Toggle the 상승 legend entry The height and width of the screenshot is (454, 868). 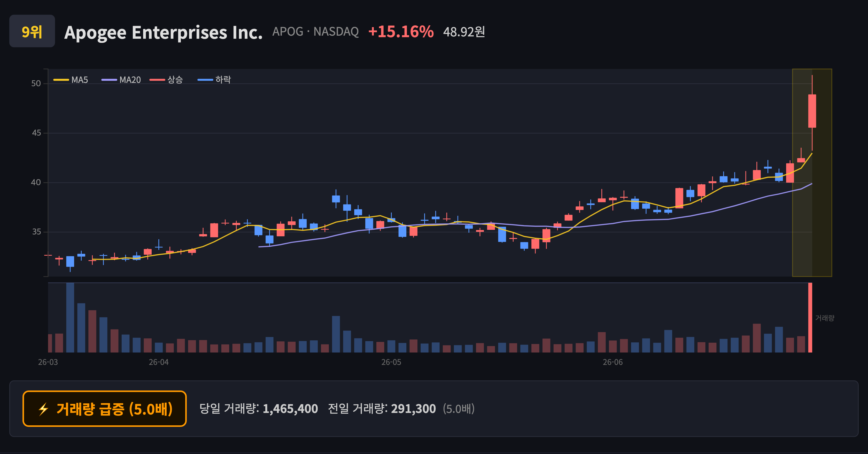click(166, 80)
